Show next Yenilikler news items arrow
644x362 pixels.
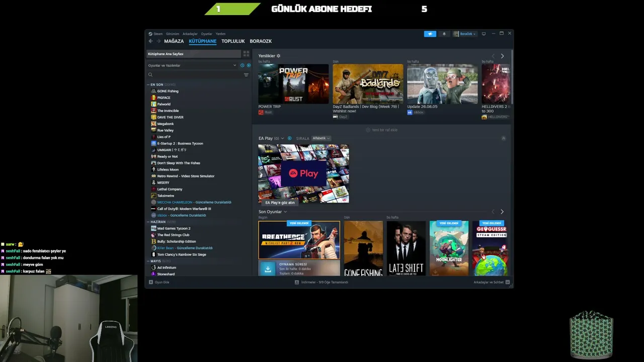pos(502,56)
